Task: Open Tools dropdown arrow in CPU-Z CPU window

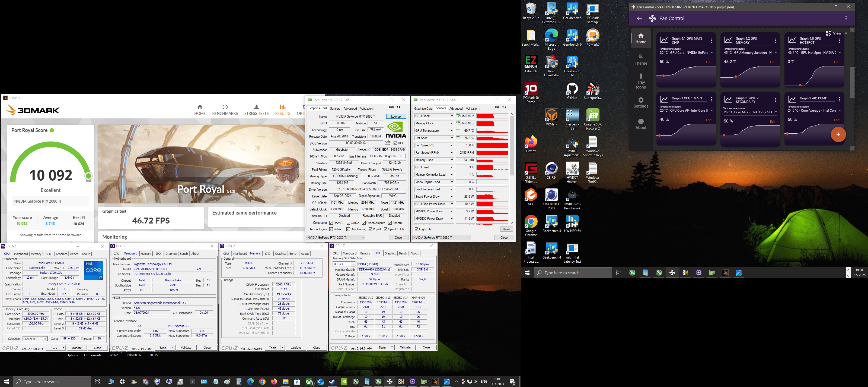Action: click(x=63, y=348)
